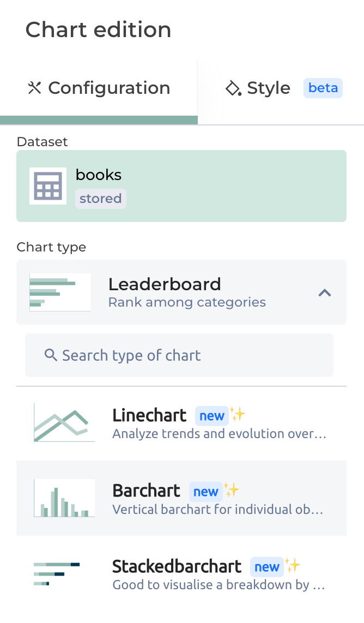Choose the Barchart option label
The height and width of the screenshot is (623, 364).
pos(146,491)
